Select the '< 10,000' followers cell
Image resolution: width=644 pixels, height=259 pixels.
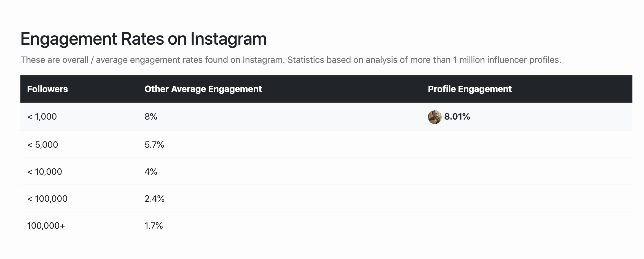pos(44,172)
